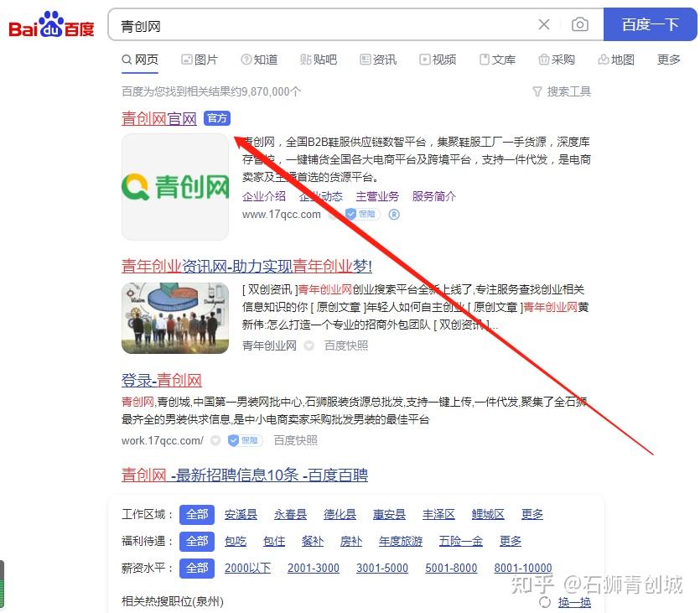
Task: Go to the 贴吧 tab
Action: (x=319, y=60)
